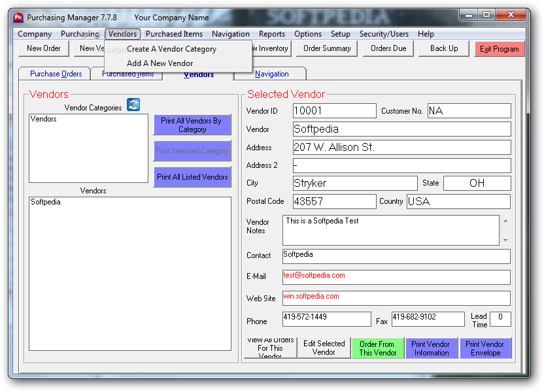Open the Setup menu
Image resolution: width=544 pixels, height=392 pixels.
341,34
